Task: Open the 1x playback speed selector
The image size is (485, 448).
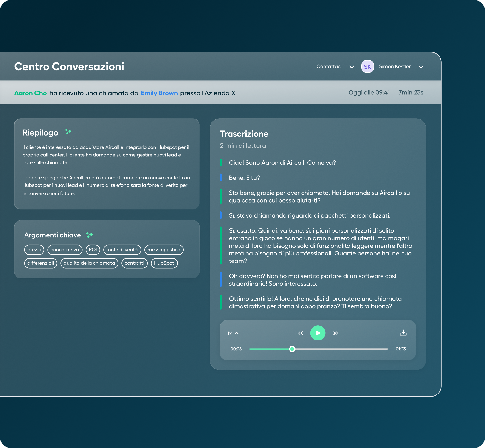Action: coord(233,333)
